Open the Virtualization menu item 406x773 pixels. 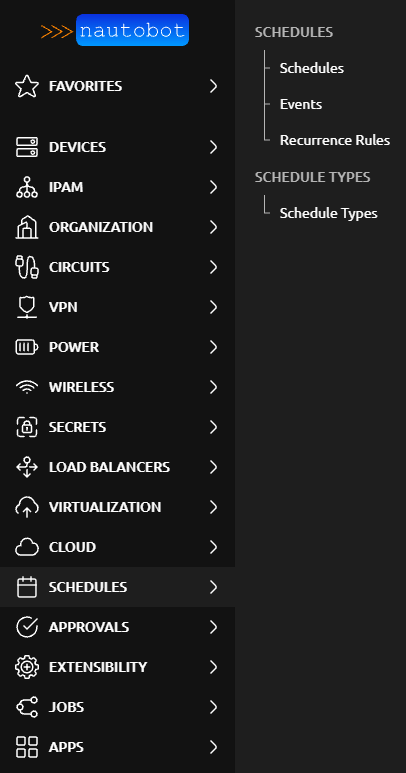click(x=117, y=507)
